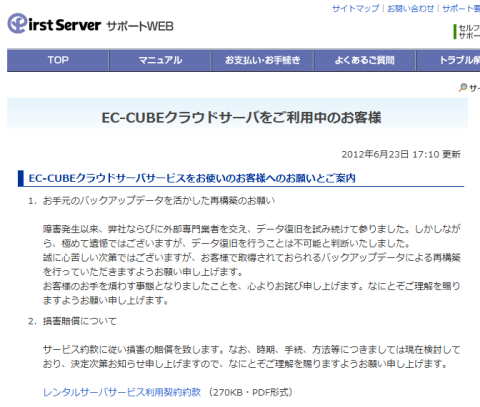Click the paragraph beginning サービス約款に従い
This screenshot has height=407, width=480.
pyautogui.click(x=252, y=357)
